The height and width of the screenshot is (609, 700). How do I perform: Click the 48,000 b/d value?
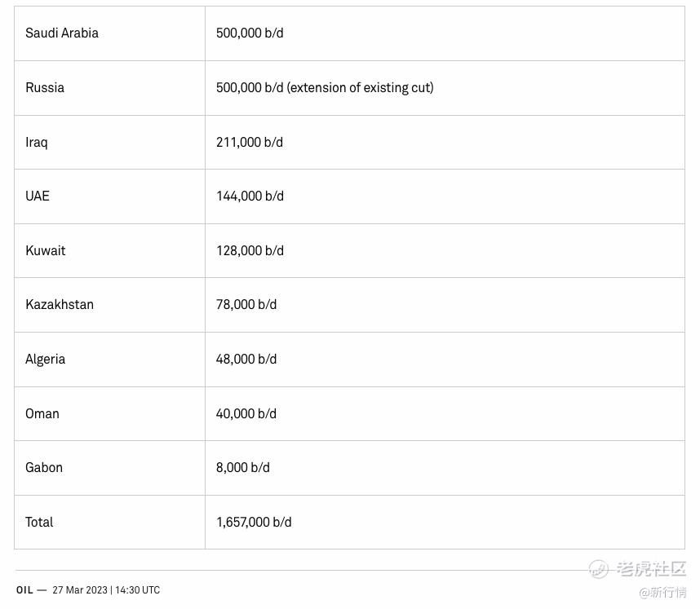(246, 360)
